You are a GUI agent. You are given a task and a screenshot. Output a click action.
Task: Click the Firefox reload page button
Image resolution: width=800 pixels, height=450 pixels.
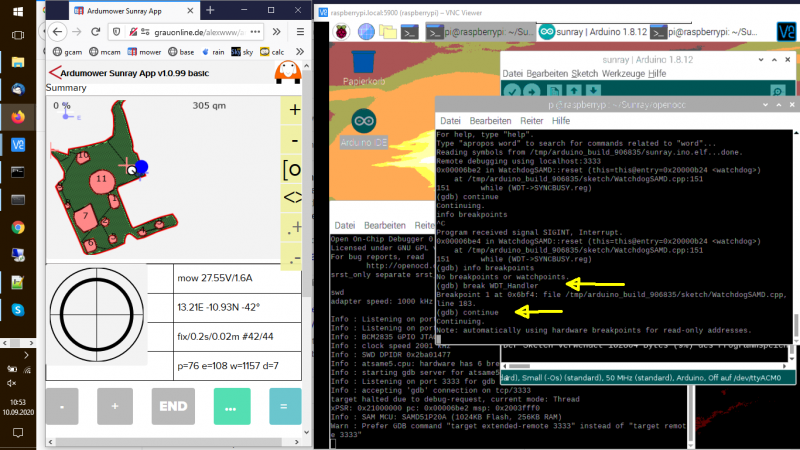point(95,32)
